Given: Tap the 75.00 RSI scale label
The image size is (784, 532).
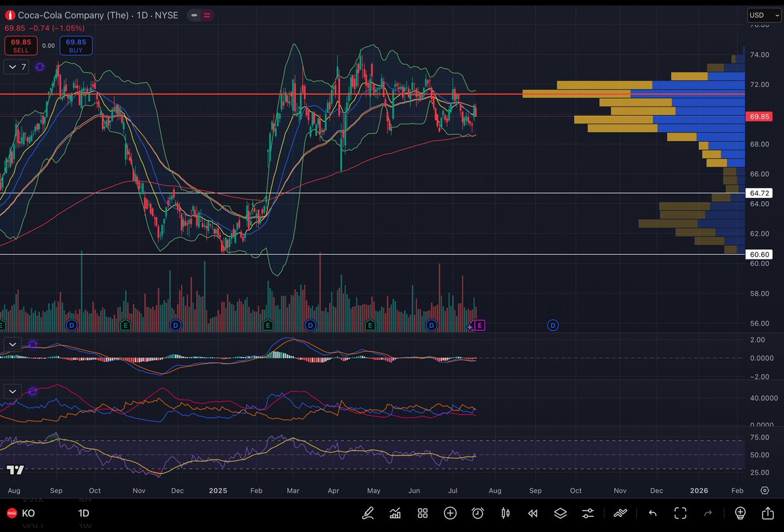Looking at the screenshot, I should click(x=760, y=437).
